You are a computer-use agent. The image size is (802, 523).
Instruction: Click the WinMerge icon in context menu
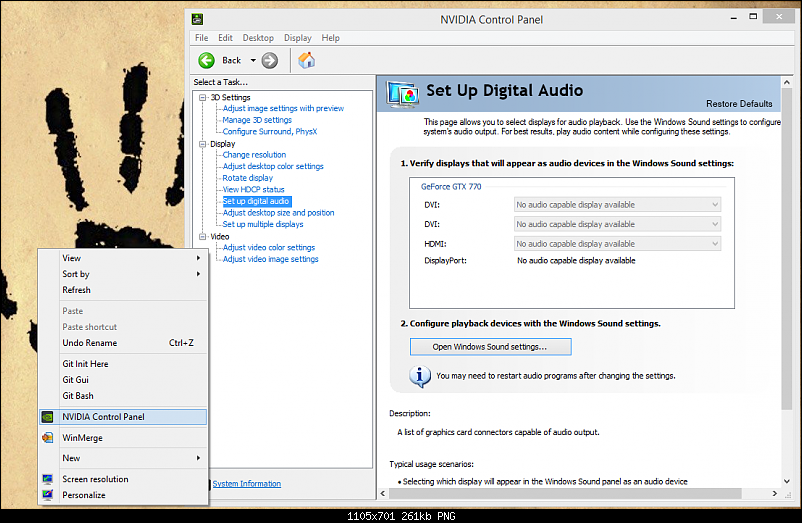[48, 438]
